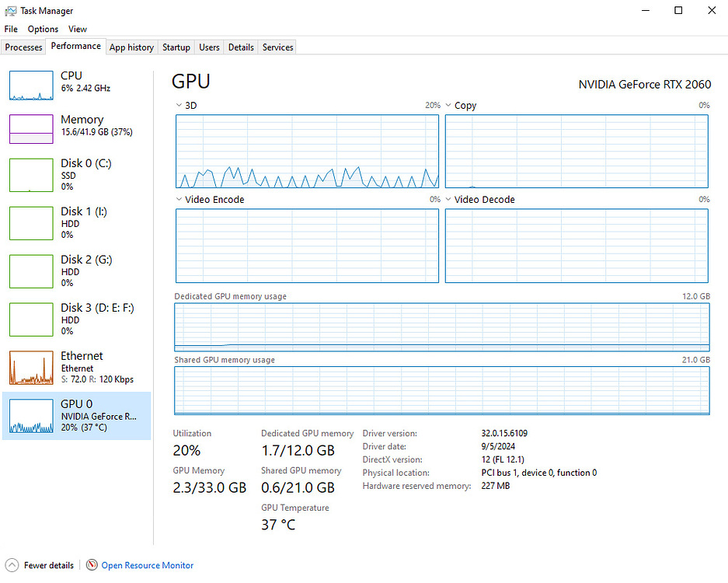Click the Memory usage graph thumbnail
Viewport: 728px width, 583px height.
pyautogui.click(x=31, y=129)
